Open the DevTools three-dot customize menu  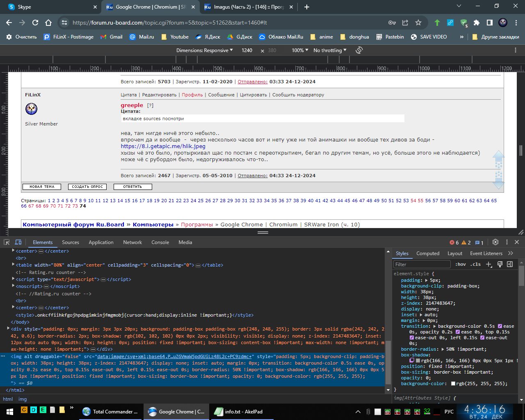coord(507,242)
